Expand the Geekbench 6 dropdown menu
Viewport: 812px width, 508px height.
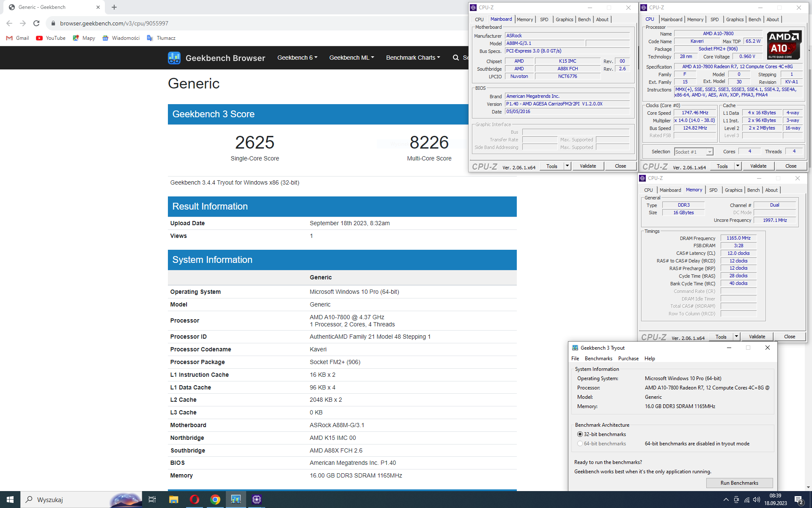point(297,58)
